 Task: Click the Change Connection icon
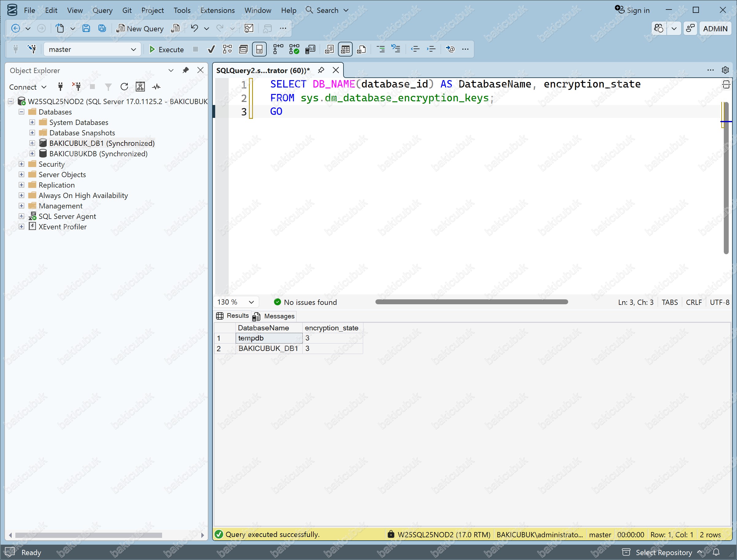click(32, 49)
